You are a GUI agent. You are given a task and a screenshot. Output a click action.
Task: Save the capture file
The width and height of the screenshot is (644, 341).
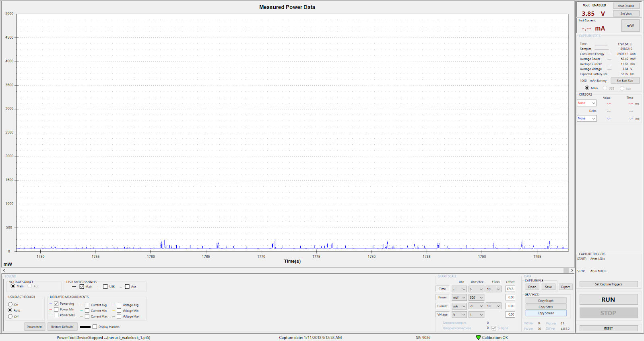click(548, 287)
